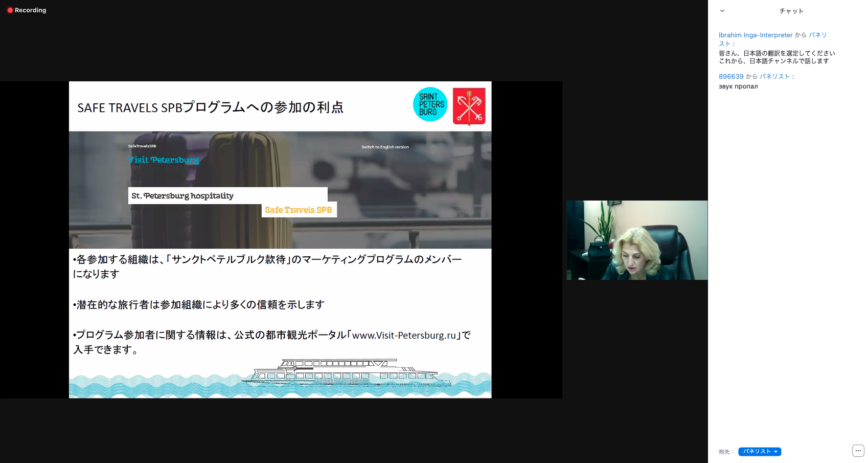Image resolution: width=868 pixels, height=463 pixels.
Task: Click the St. Petersburg hospitality banner
Action: pos(227,196)
